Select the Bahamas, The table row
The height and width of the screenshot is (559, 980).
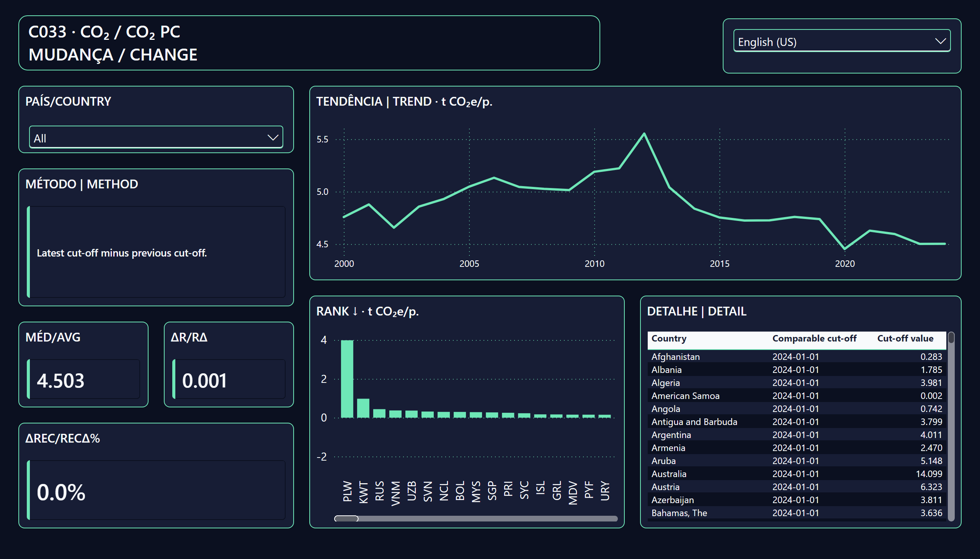coord(797,513)
